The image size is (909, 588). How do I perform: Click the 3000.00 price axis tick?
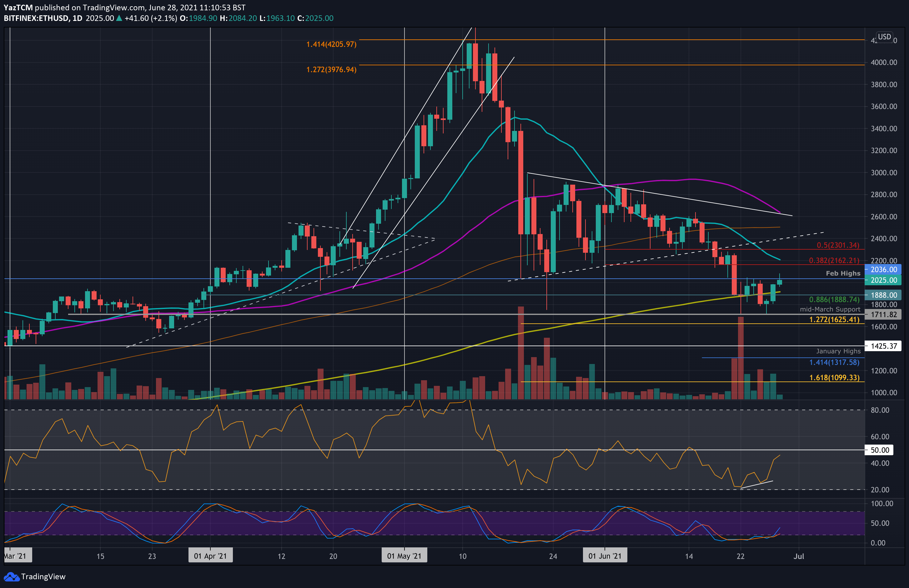(883, 172)
